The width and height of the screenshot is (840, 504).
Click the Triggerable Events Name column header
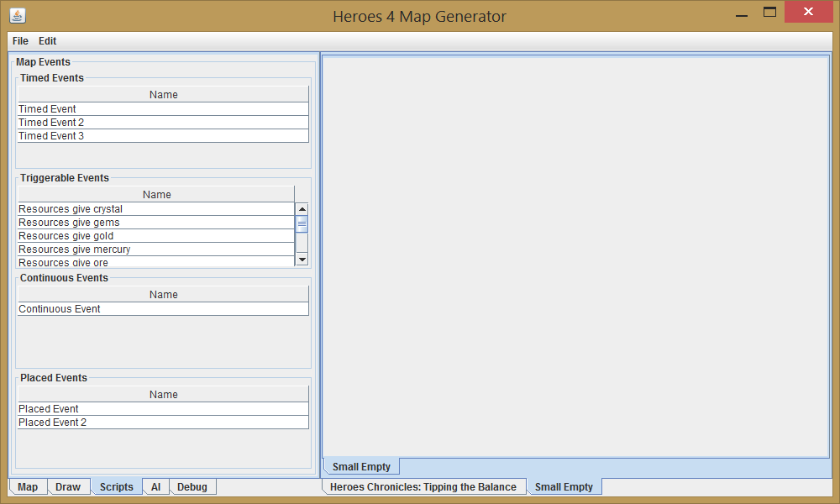(156, 194)
